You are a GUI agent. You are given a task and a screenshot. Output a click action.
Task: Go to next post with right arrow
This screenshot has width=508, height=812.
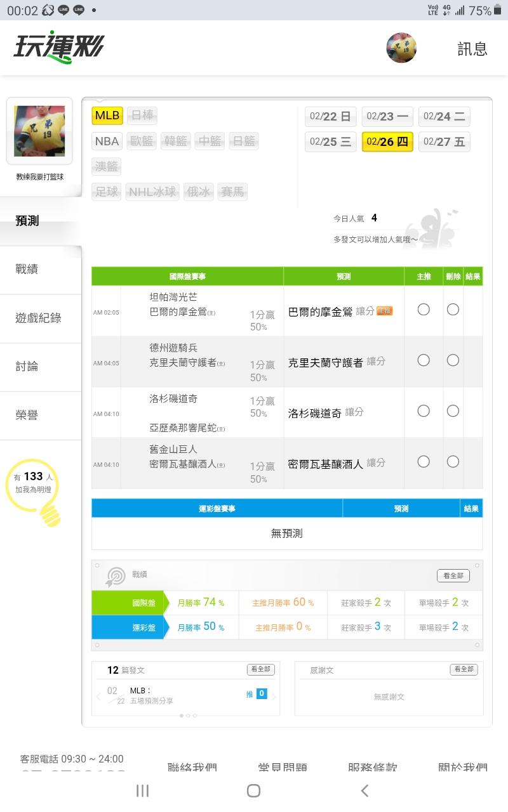pos(274,696)
